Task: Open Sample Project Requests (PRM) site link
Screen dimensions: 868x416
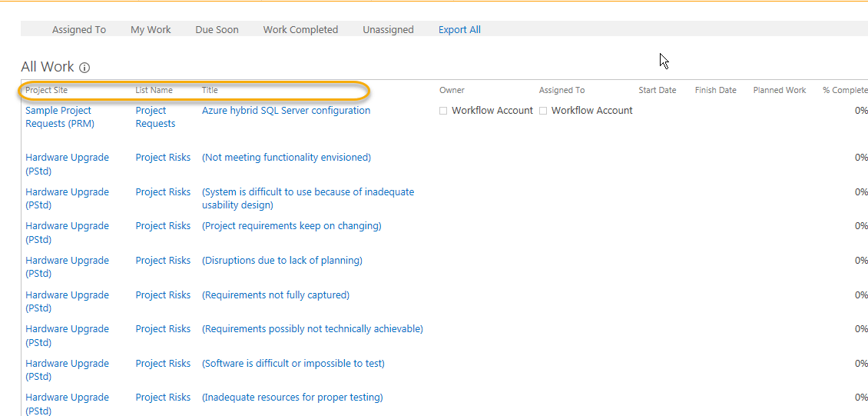Action: (60, 117)
